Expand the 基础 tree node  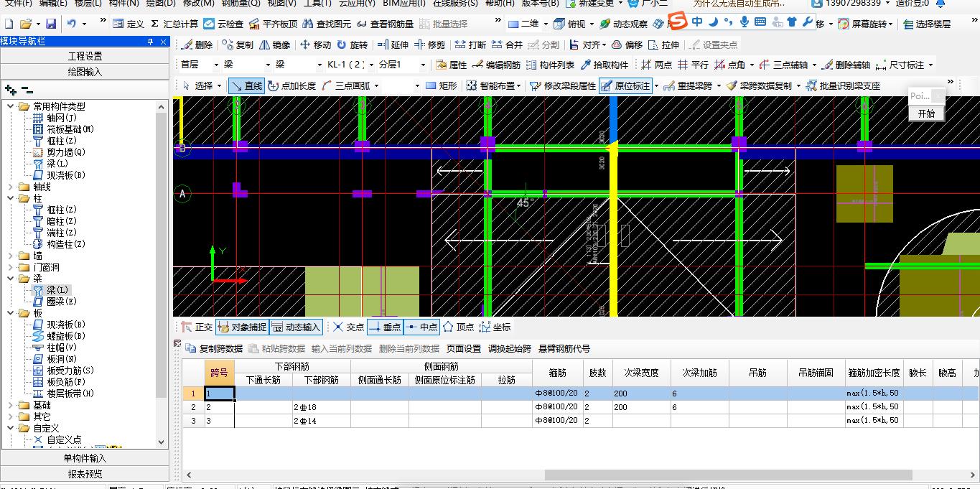click(x=10, y=405)
